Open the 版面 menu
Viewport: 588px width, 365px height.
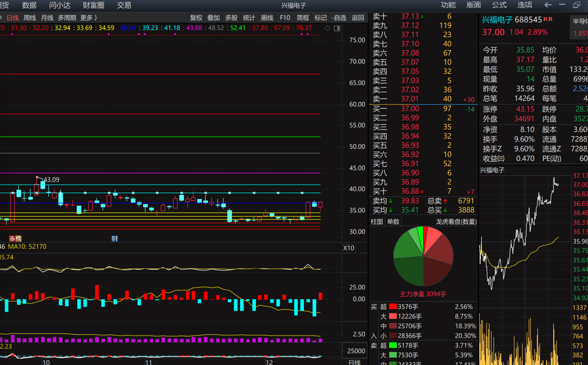pos(474,5)
